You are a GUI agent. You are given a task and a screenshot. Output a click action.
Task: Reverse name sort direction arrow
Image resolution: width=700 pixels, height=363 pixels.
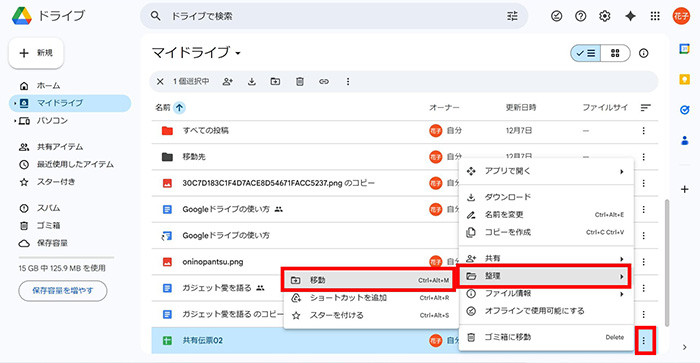point(179,108)
